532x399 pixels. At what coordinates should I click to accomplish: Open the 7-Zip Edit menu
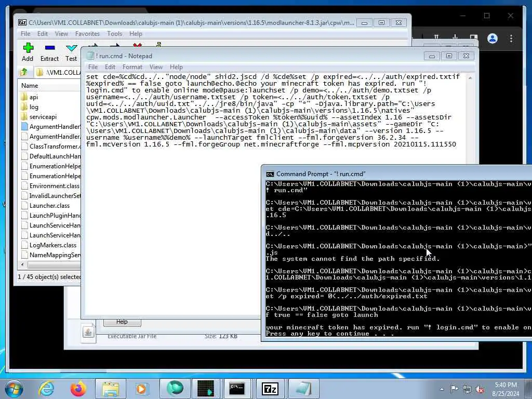tap(43, 34)
